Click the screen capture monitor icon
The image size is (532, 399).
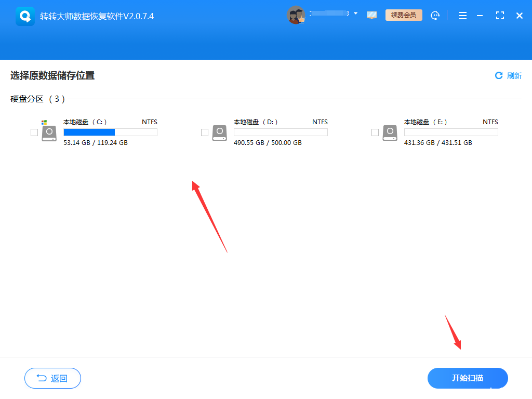(x=371, y=15)
